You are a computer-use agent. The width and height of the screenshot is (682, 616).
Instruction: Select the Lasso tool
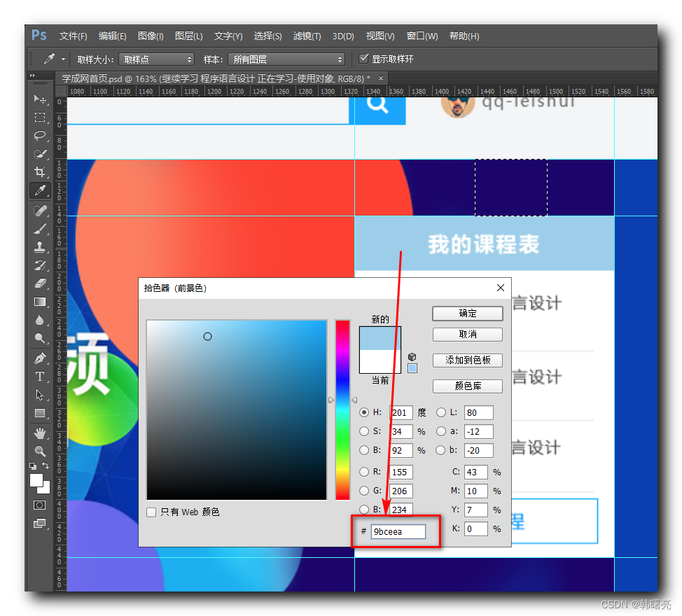(40, 136)
